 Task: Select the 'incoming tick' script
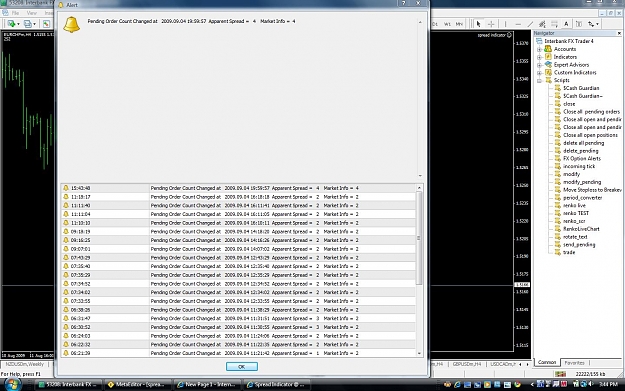coord(579,166)
